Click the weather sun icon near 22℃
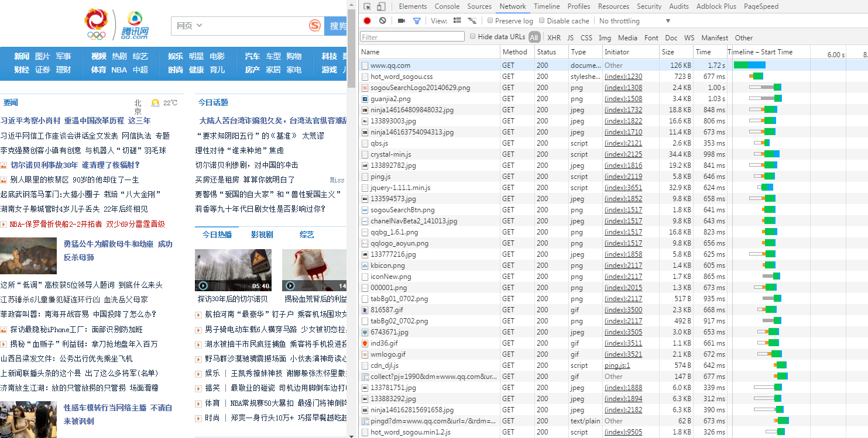 (x=155, y=103)
